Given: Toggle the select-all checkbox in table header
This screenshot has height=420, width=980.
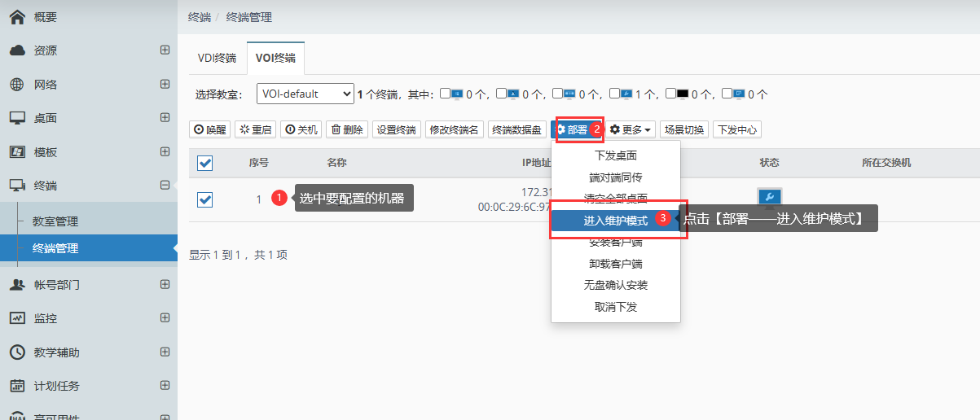Looking at the screenshot, I should [x=205, y=164].
